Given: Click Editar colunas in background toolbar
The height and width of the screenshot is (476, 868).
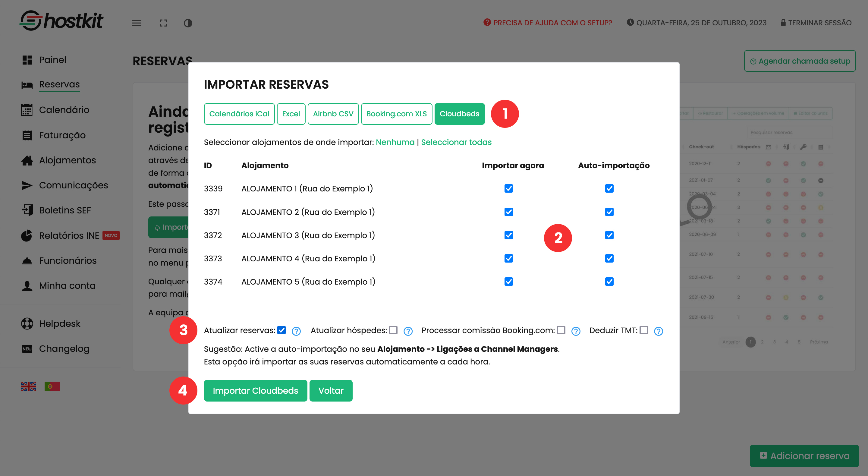Looking at the screenshot, I should pos(810,113).
